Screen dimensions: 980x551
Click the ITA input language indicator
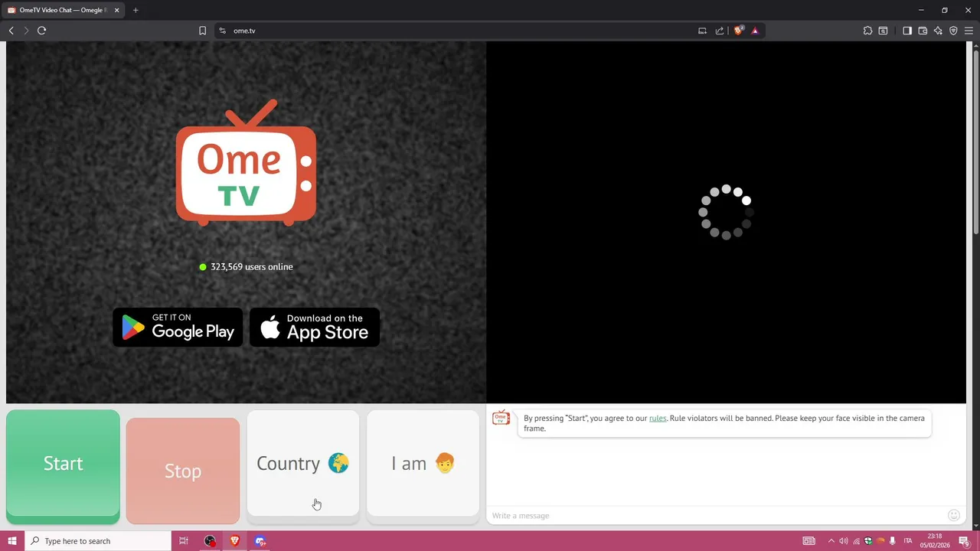point(908,541)
